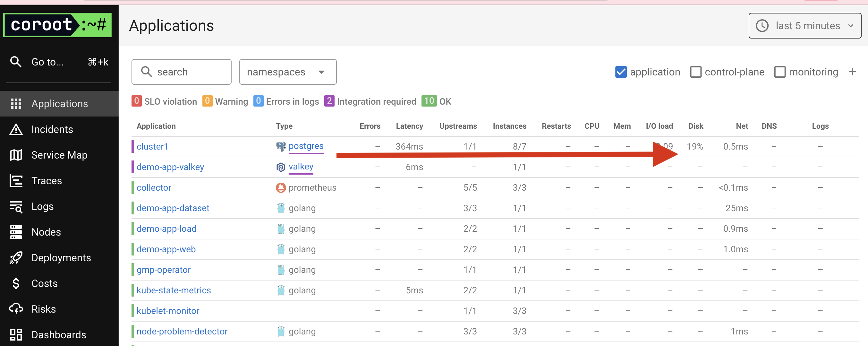Click the 364ms latency value for cluster1
Screen dimensions: 868x346
[x=409, y=146]
